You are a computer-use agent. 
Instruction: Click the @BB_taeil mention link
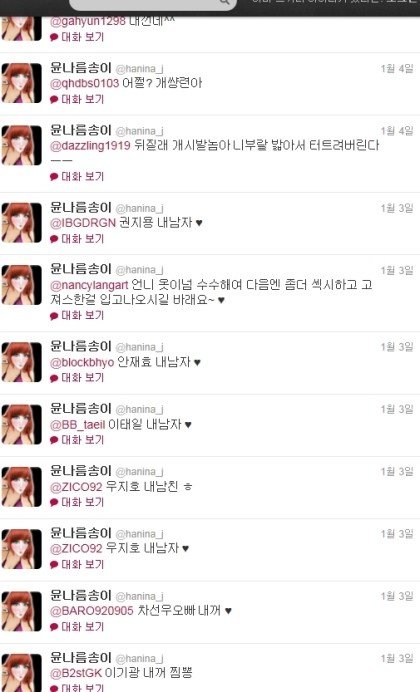pos(78,425)
